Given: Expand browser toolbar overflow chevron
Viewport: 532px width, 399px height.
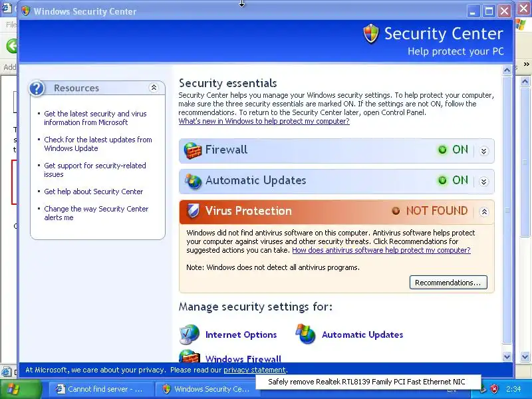Looking at the screenshot, I should [526, 64].
